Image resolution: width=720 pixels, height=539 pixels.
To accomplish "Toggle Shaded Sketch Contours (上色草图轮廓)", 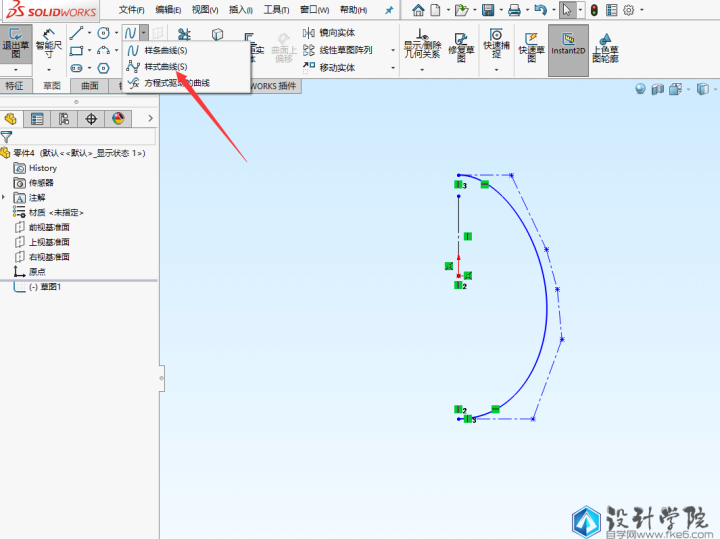I will pos(604,46).
